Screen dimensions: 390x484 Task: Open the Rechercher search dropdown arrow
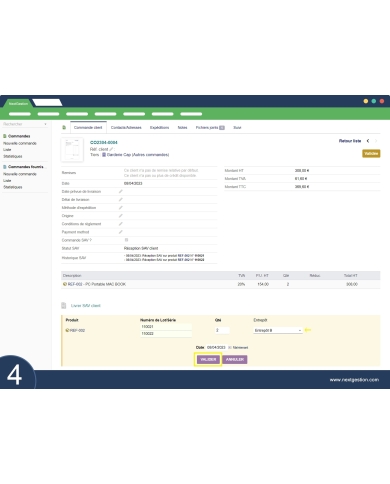tap(45, 124)
